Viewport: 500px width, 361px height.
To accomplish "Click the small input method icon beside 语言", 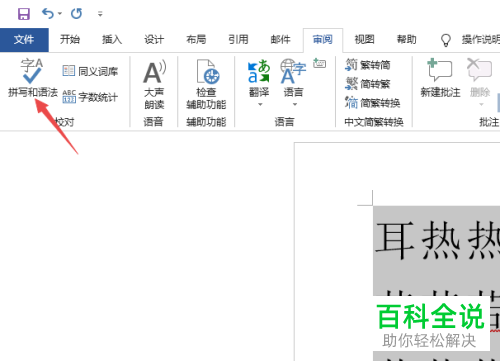I will [x=320, y=63].
